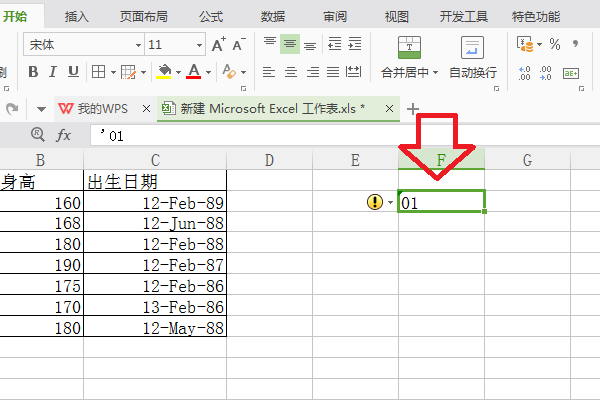
Task: Toggle italic formatting
Action: click(x=53, y=72)
